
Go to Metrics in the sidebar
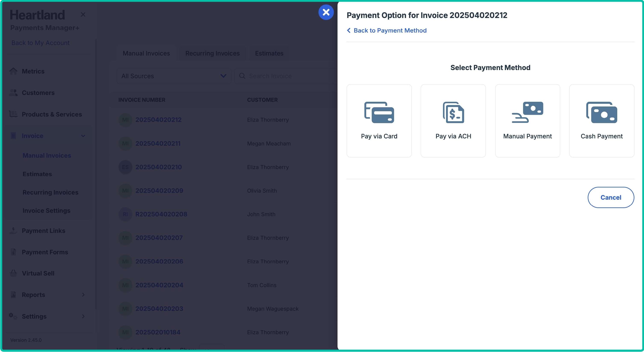click(x=33, y=71)
